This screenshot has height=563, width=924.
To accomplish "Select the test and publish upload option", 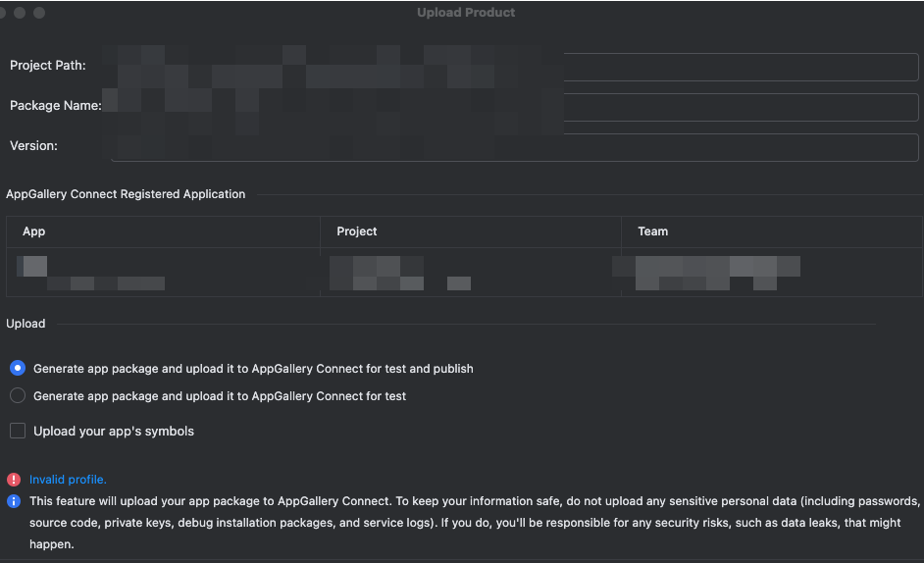I will [x=18, y=368].
